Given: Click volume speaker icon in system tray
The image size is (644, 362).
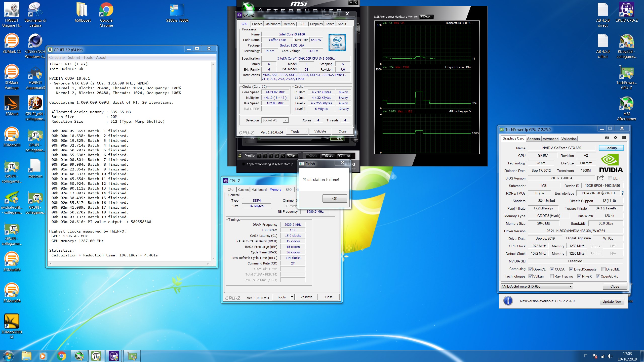Looking at the screenshot, I should (610, 356).
